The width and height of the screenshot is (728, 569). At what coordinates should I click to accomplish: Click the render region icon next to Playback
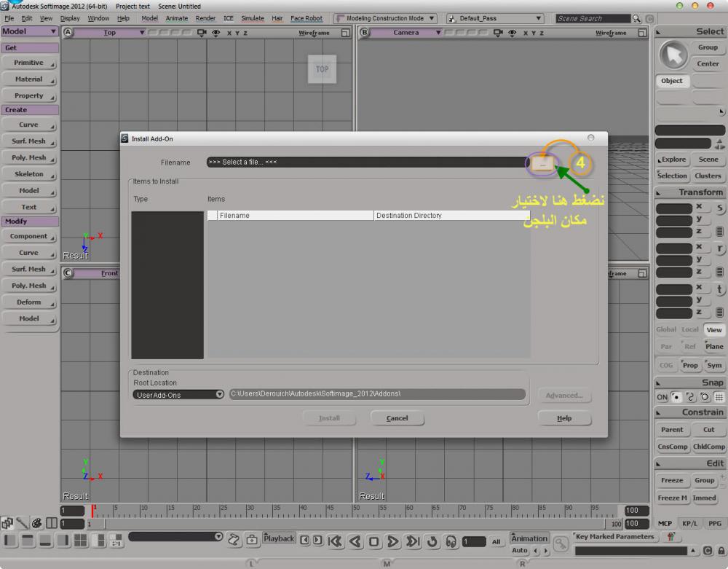tap(252, 539)
